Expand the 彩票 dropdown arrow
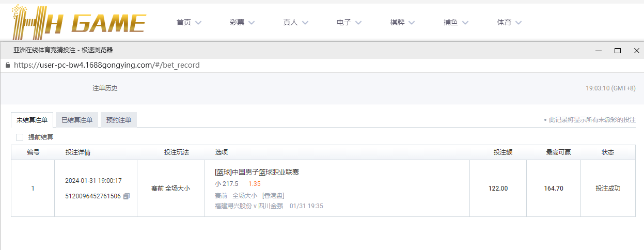Image resolution: width=644 pixels, height=250 pixels. 252,23
